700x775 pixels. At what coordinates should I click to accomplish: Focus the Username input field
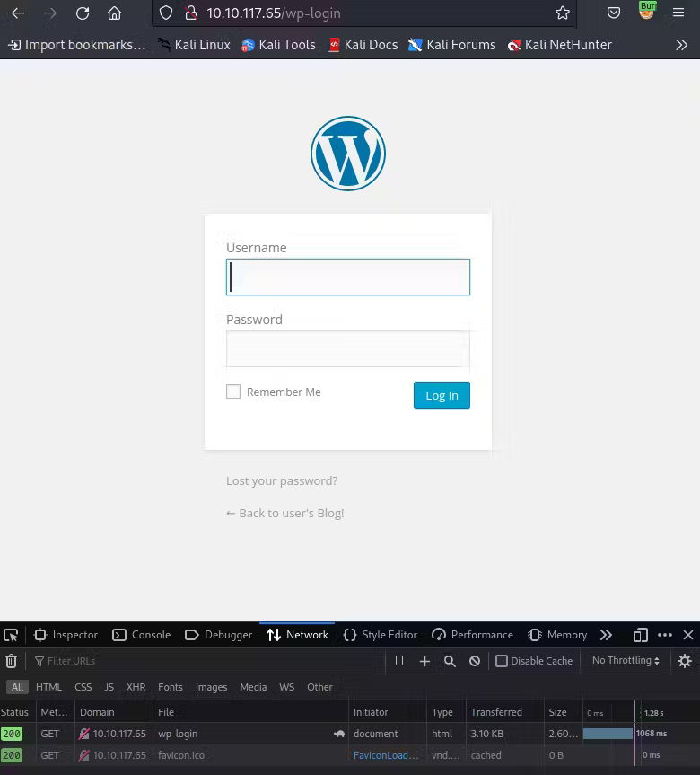348,277
